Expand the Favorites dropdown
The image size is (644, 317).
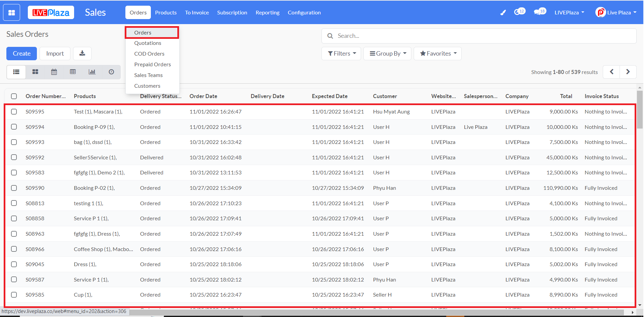[438, 54]
